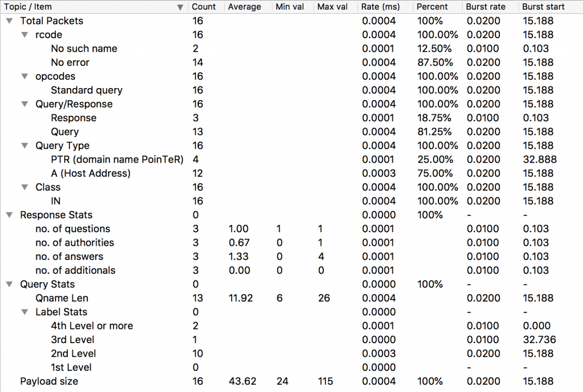583x392 pixels.
Task: Select the Query Stats row label
Action: (x=47, y=284)
